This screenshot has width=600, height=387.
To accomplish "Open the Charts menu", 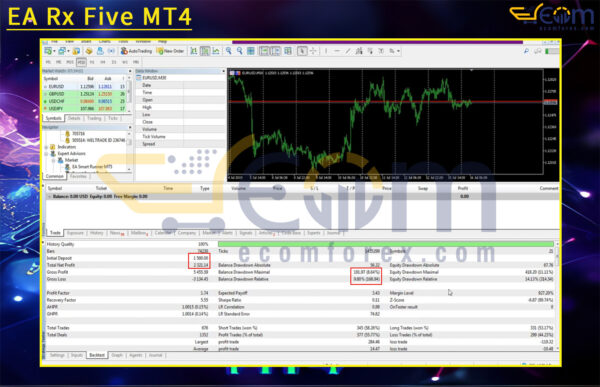I will click(104, 41).
